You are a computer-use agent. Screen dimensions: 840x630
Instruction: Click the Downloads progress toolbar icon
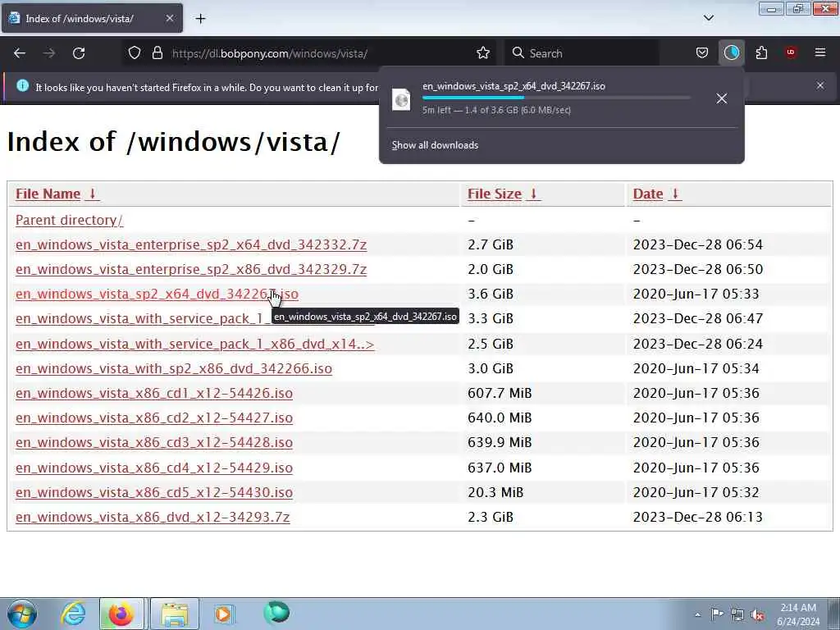pyautogui.click(x=731, y=53)
